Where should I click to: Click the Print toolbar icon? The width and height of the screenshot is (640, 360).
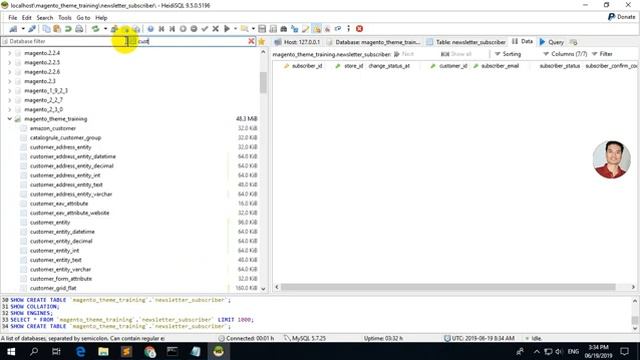(x=79, y=29)
